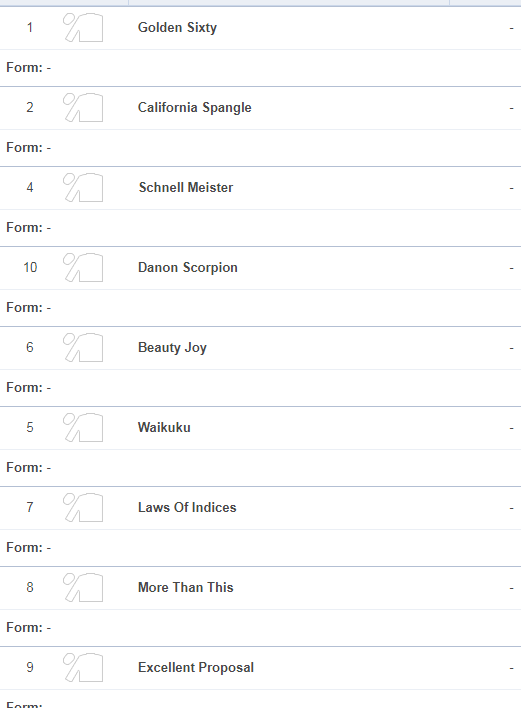Click the silk icon for More Than This
The width and height of the screenshot is (521, 708).
pos(83,587)
